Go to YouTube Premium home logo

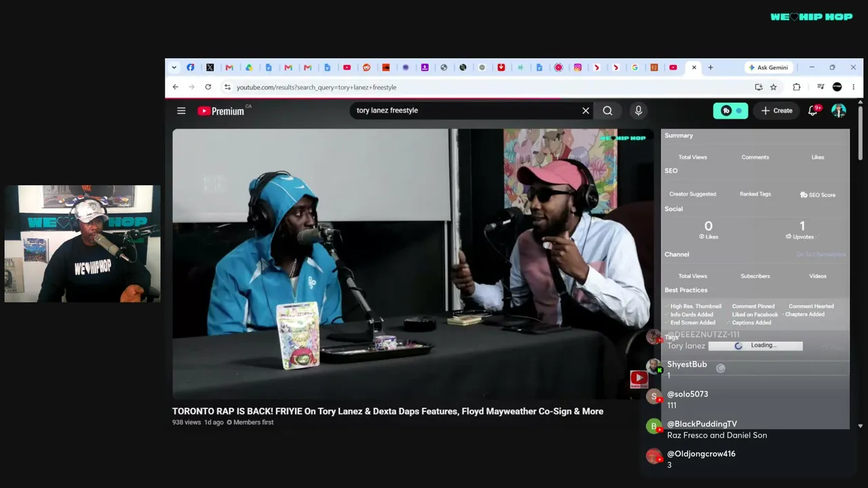(x=221, y=110)
